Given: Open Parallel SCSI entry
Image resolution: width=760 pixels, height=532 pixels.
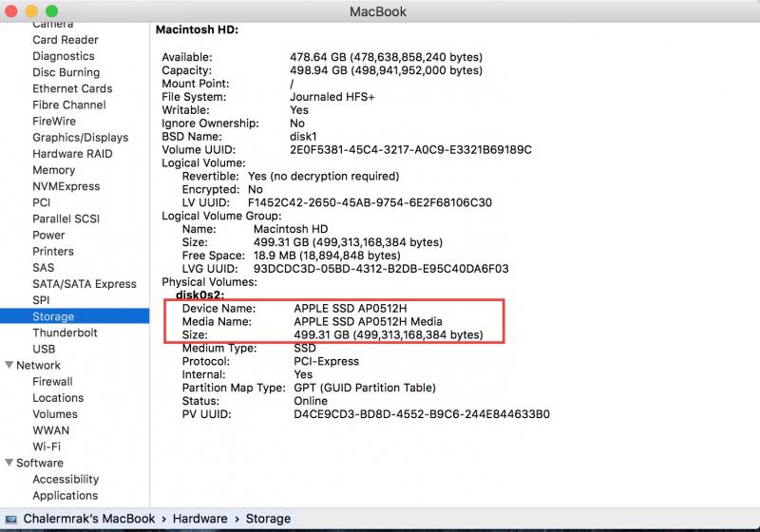Looking at the screenshot, I should click(66, 219).
